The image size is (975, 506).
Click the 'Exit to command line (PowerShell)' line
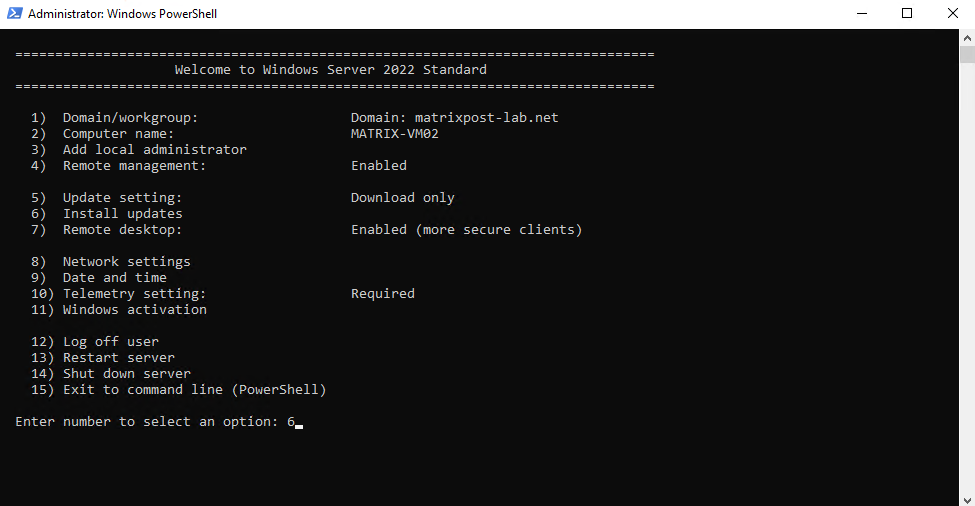[x=178, y=390]
